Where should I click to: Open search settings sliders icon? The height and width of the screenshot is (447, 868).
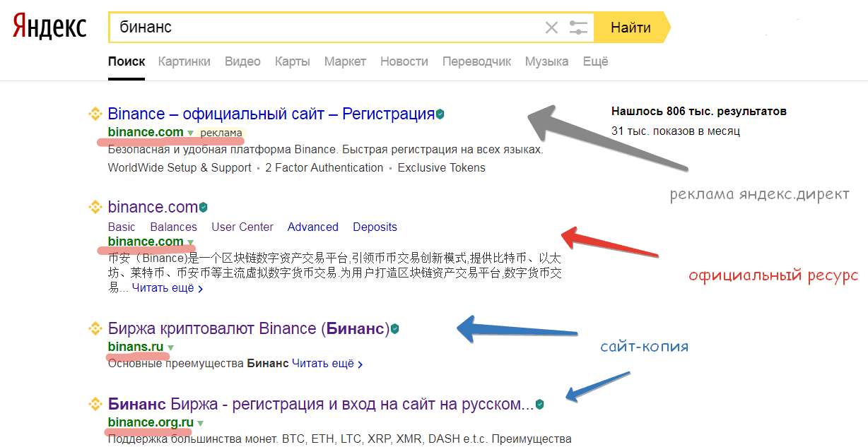[578, 28]
